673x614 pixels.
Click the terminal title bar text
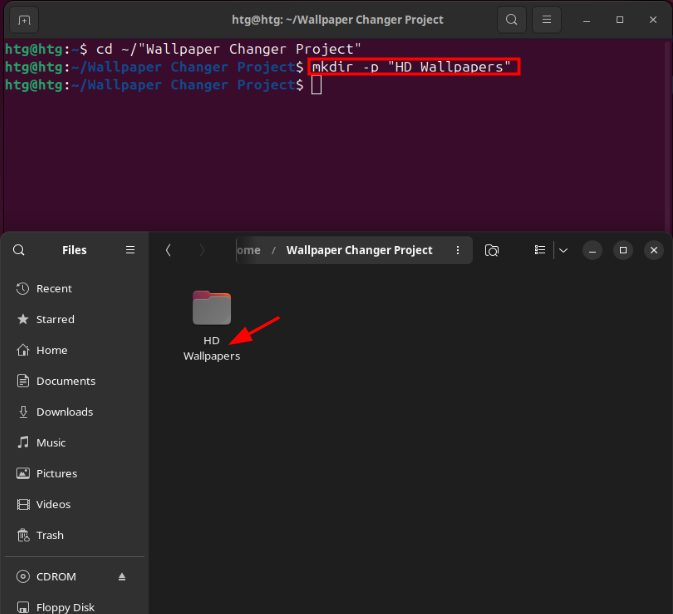[x=337, y=20]
